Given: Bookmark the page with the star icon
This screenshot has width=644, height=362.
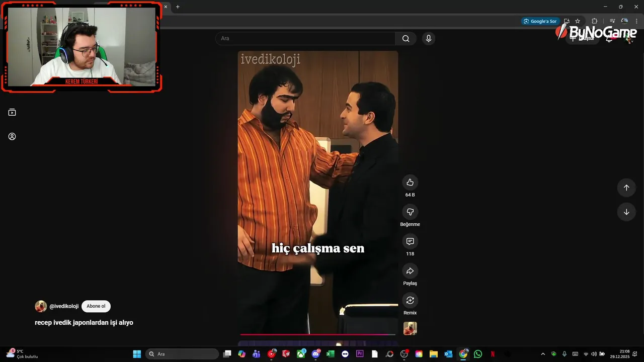Looking at the screenshot, I should tap(578, 21).
